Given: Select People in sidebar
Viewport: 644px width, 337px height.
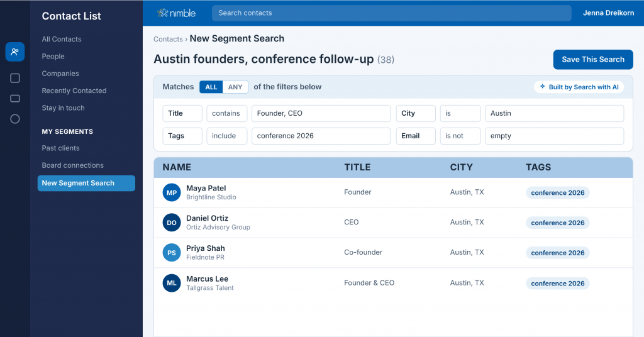Looking at the screenshot, I should (x=53, y=56).
